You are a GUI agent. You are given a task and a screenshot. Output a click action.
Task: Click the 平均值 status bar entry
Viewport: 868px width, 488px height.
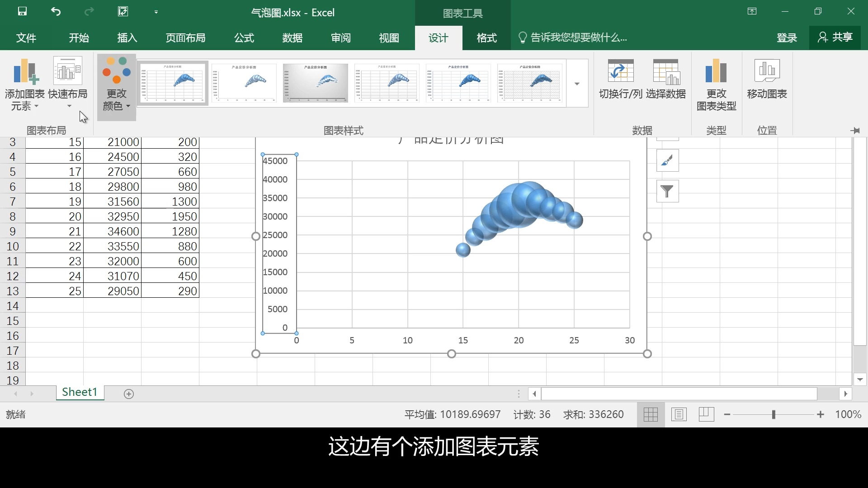[453, 414]
